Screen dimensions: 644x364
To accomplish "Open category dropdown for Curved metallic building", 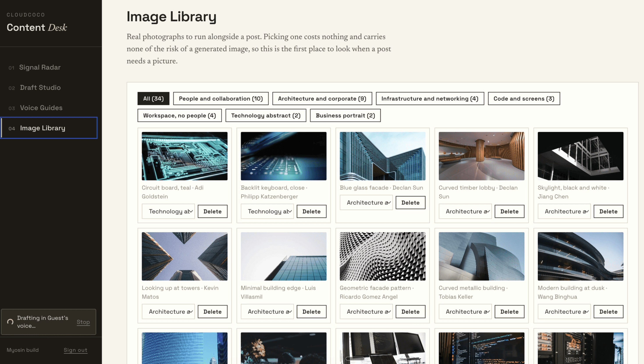I will [465, 312].
